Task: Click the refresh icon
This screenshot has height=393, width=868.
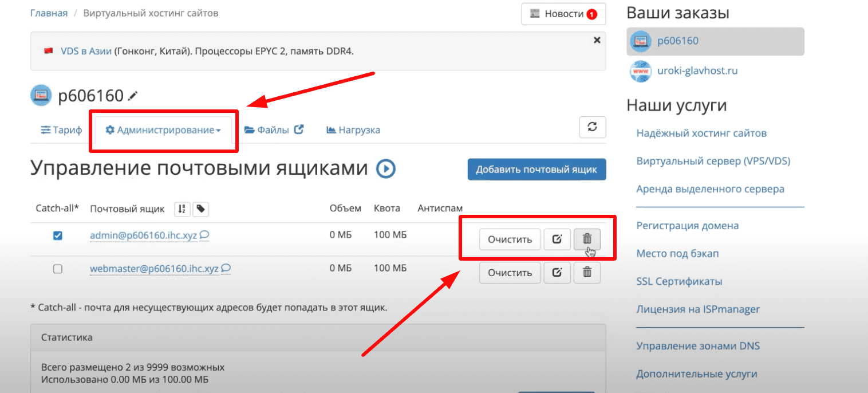Action: tap(592, 127)
